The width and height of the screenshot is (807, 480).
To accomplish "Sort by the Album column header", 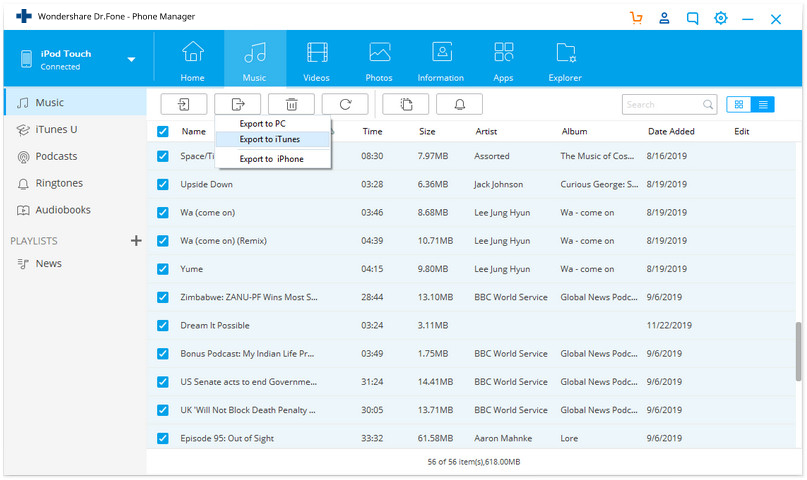I will tap(574, 132).
